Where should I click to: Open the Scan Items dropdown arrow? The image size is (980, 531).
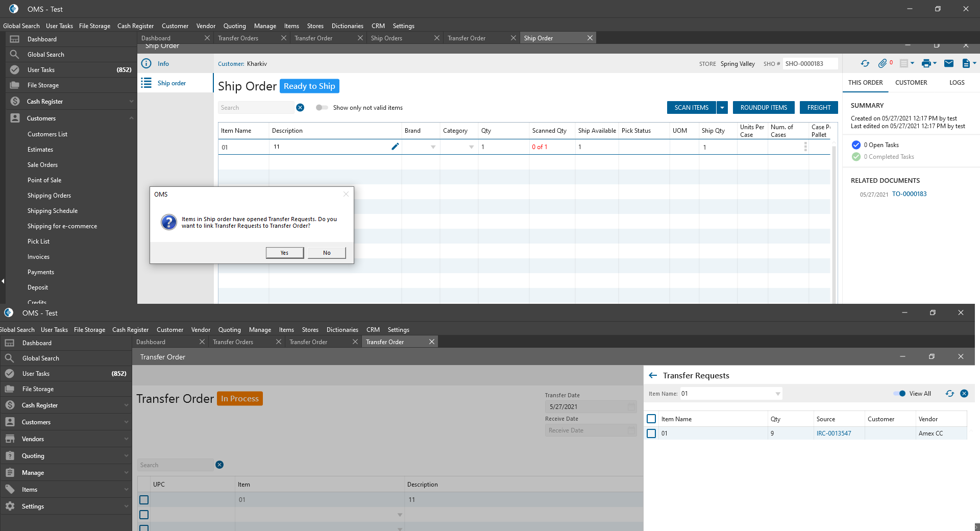(722, 107)
